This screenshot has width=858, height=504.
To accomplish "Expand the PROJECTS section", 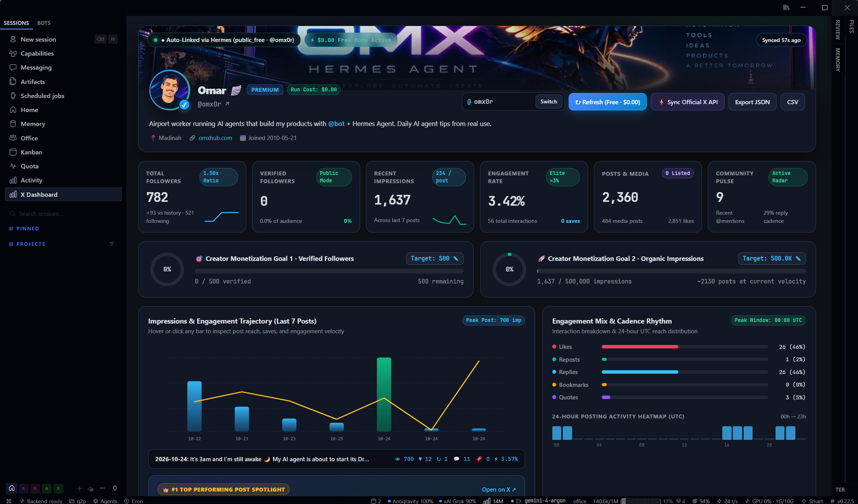I will [x=31, y=244].
